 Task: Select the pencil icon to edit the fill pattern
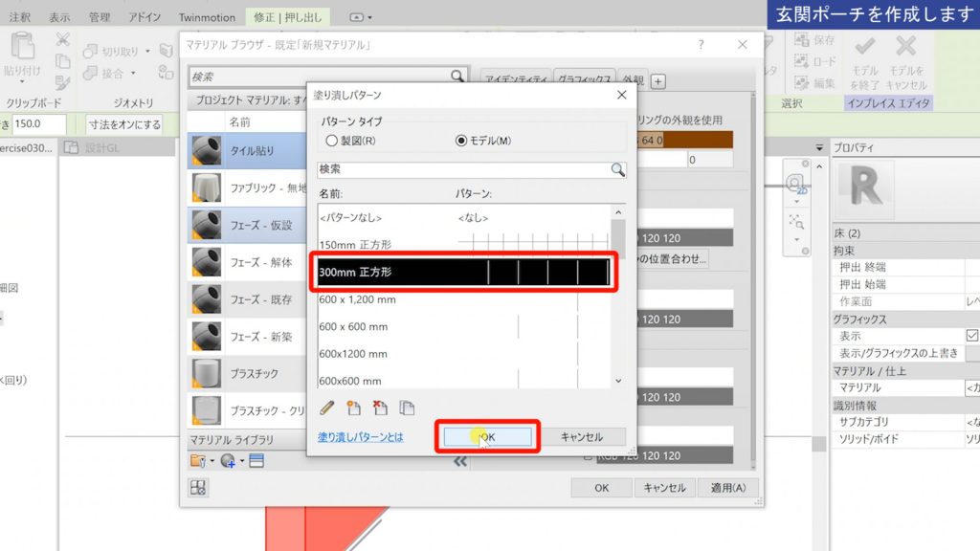pyautogui.click(x=326, y=407)
